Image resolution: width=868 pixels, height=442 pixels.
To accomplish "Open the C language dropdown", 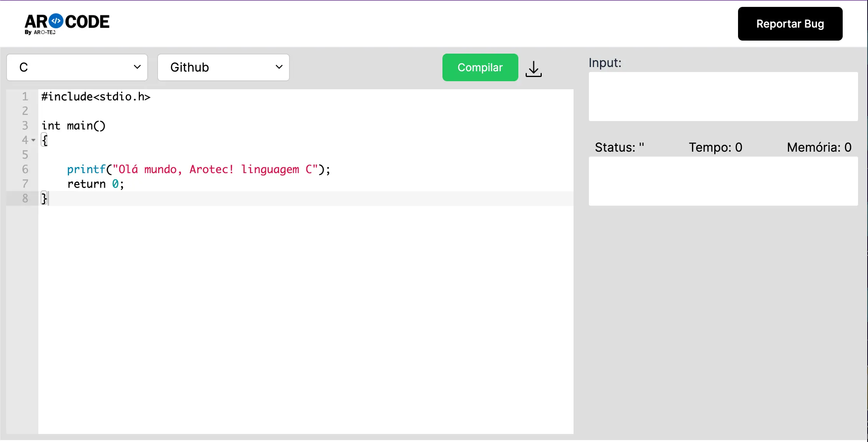I will click(77, 67).
